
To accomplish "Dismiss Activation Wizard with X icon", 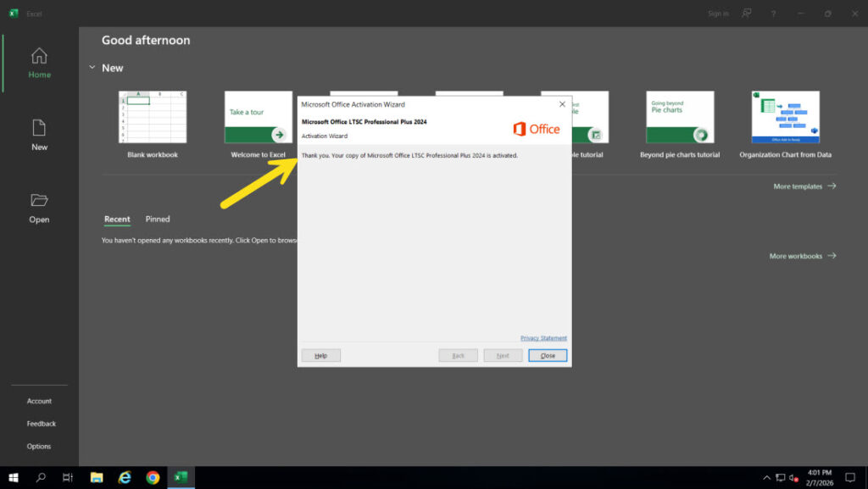I will (562, 104).
